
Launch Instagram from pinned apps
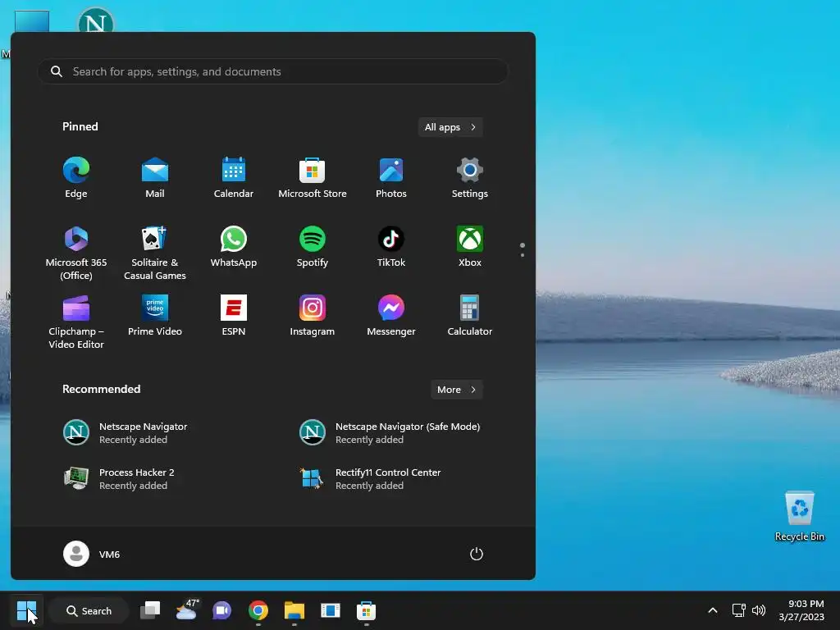tap(313, 316)
